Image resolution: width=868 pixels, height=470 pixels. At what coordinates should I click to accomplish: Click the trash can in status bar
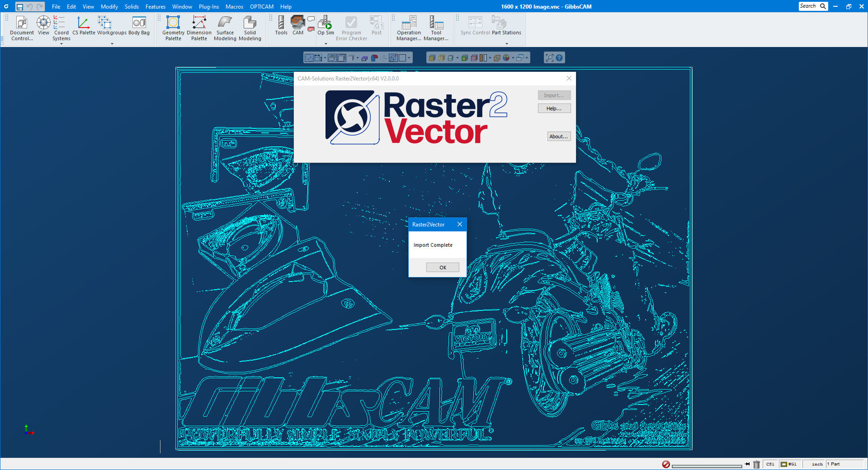click(x=756, y=464)
